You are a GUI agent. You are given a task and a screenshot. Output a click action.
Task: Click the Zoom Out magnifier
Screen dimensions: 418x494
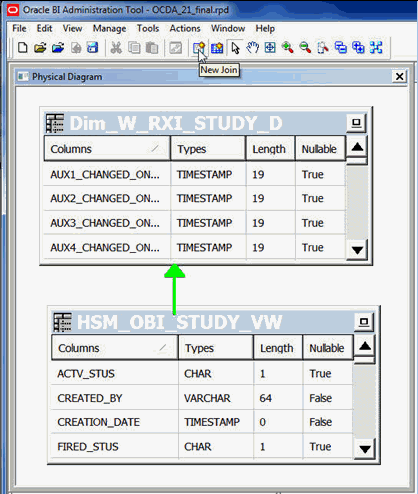(305, 48)
